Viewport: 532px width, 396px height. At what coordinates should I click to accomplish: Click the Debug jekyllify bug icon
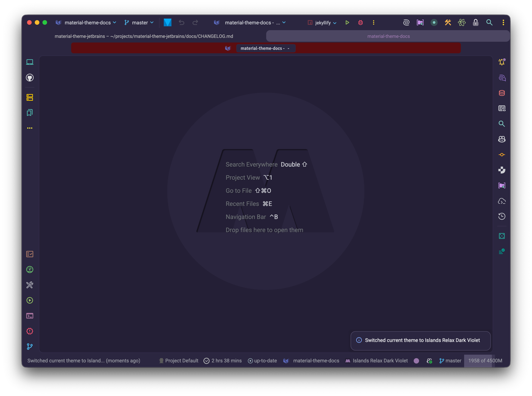[361, 23]
